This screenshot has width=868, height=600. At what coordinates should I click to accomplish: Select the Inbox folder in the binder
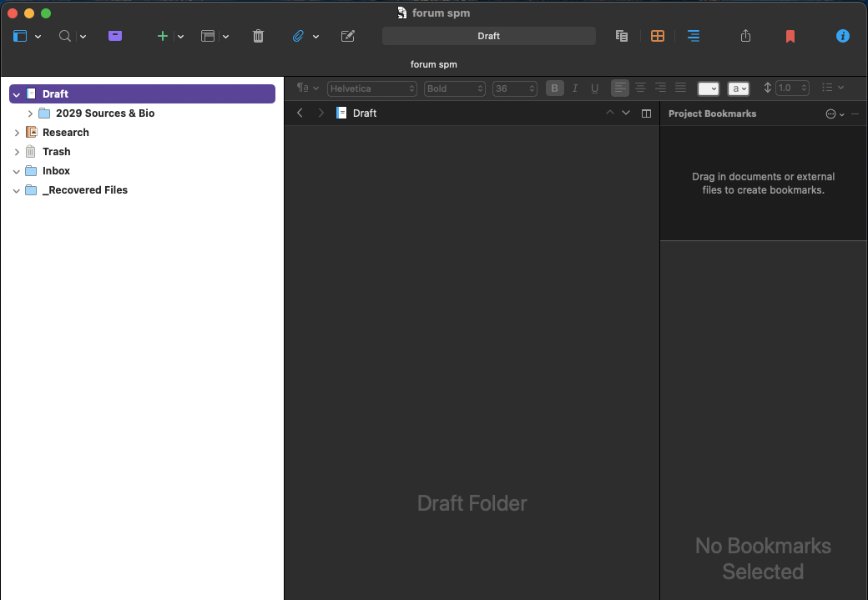tap(56, 171)
